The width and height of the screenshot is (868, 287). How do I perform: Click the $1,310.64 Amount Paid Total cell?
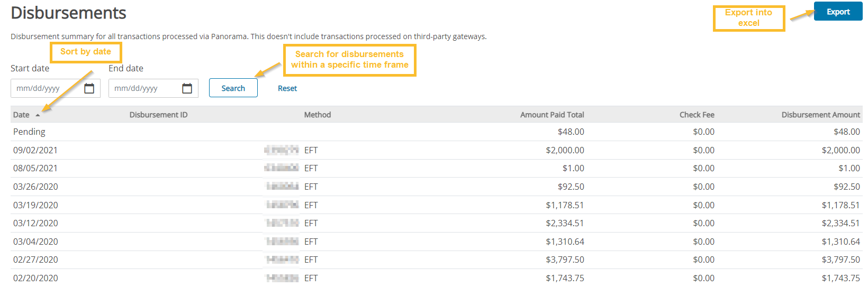pyautogui.click(x=565, y=242)
